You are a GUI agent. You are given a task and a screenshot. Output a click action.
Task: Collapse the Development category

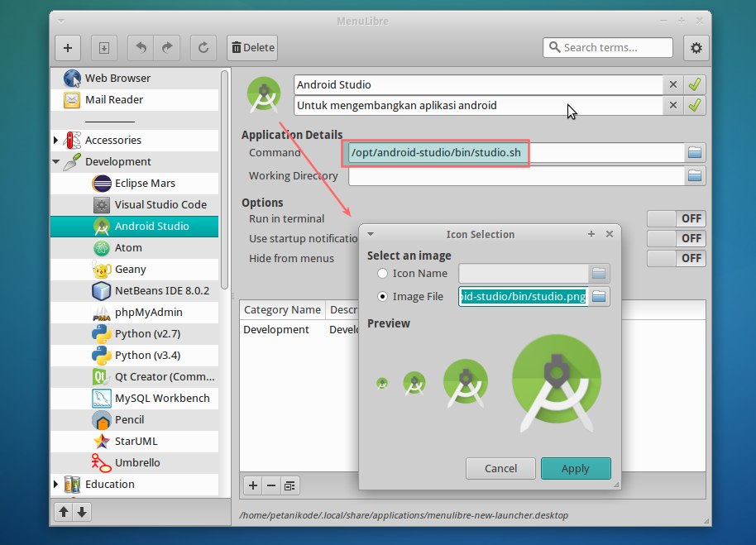click(x=56, y=162)
